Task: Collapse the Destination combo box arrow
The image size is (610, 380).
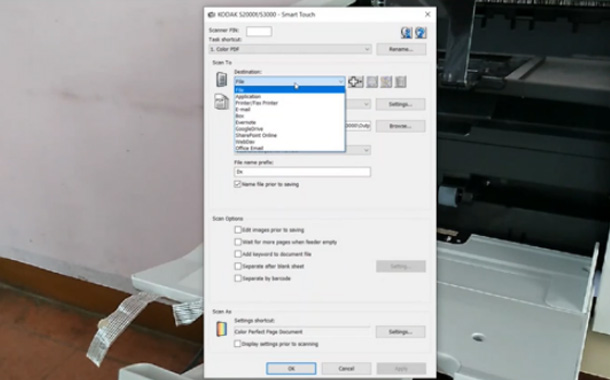Action: click(340, 81)
